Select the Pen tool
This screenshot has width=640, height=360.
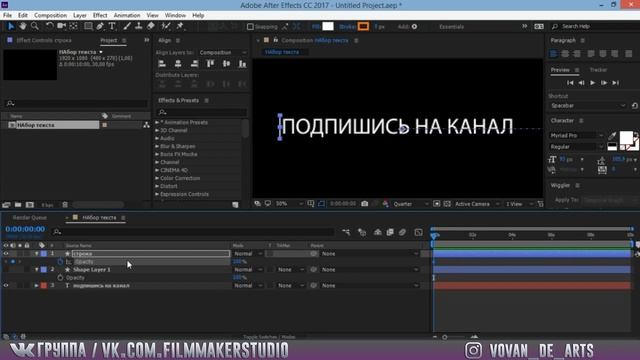100,27
